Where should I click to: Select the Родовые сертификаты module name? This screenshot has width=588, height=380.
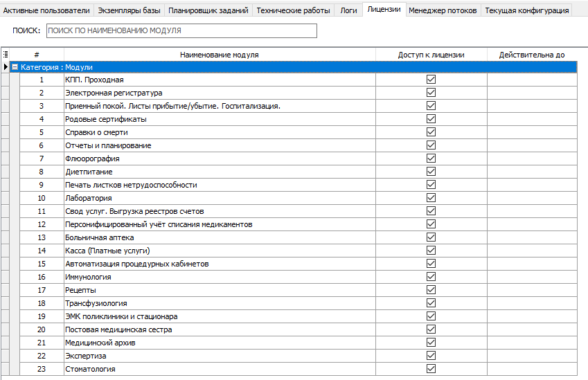(220, 119)
